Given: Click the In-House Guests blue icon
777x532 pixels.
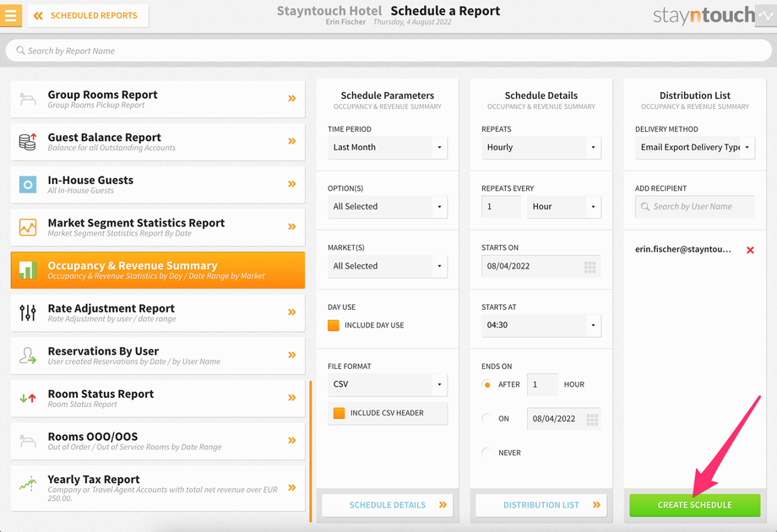Looking at the screenshot, I should pos(28,185).
